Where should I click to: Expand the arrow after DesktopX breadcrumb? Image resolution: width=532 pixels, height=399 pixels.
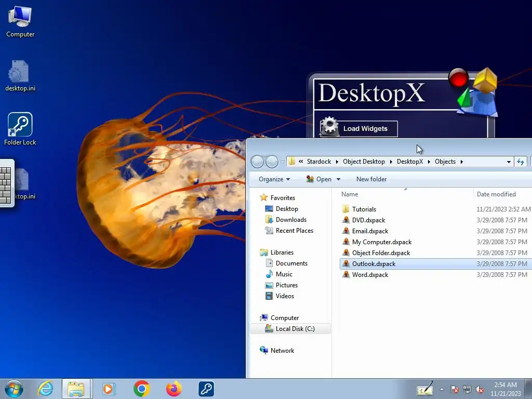coord(429,162)
